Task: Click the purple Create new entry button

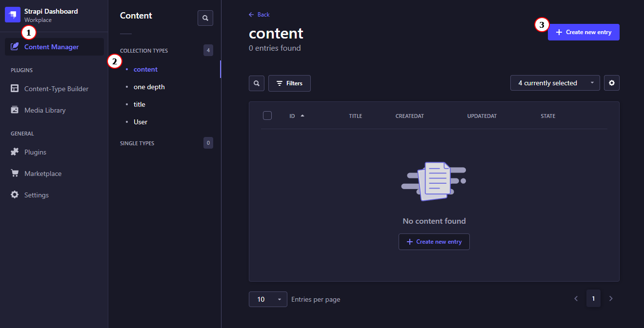Action: (x=584, y=32)
